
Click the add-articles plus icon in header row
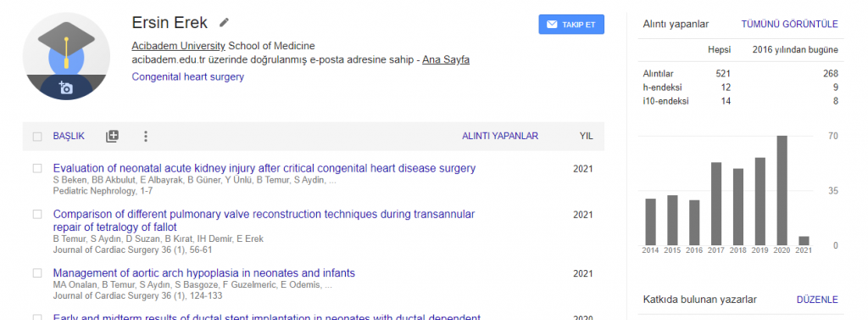pyautogui.click(x=113, y=136)
